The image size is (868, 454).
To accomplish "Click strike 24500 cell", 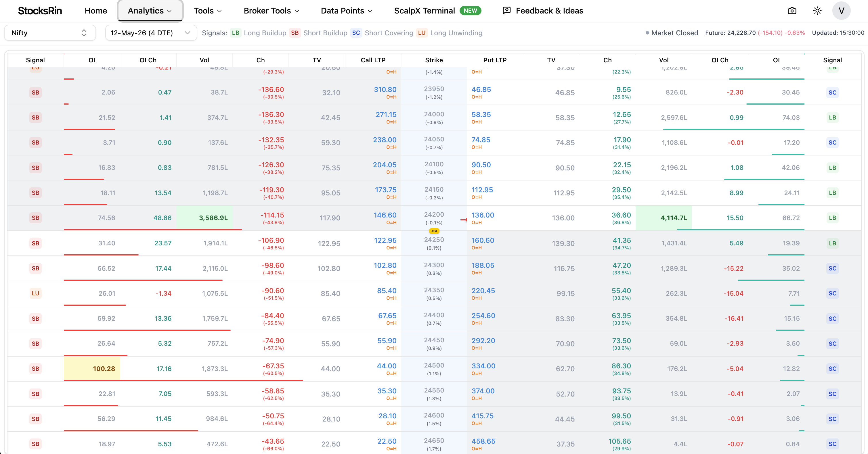I will point(434,369).
